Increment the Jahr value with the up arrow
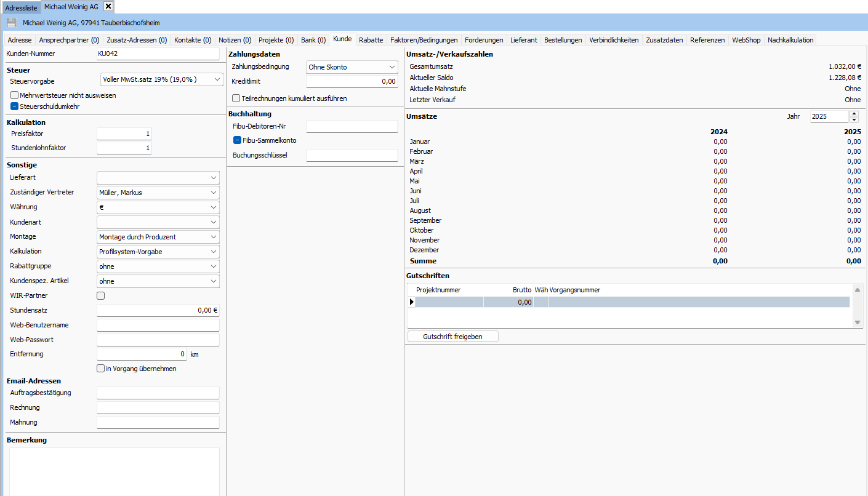The image size is (868, 496). tap(853, 113)
